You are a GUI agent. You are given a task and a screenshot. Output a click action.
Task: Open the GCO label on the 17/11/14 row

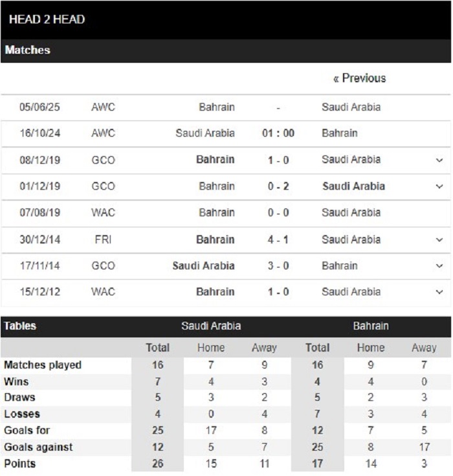click(x=103, y=266)
